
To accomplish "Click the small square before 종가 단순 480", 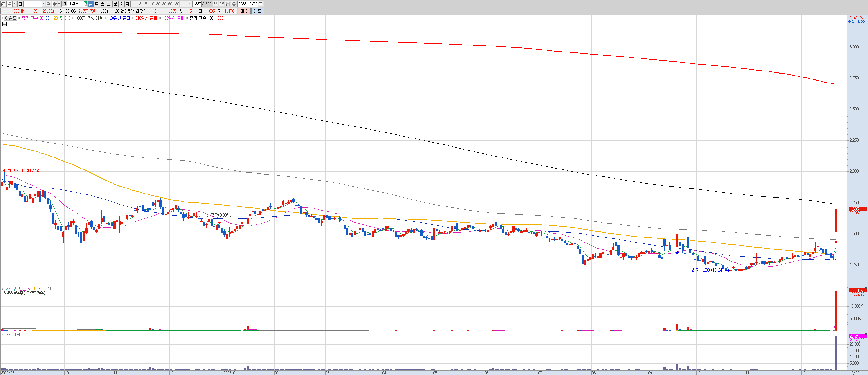I will pos(187,18).
